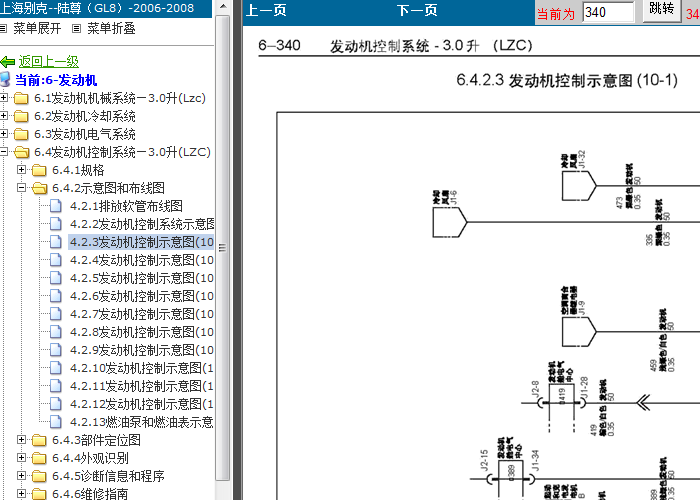This screenshot has height=500, width=700.
Task: Click 6.4.6维修指南 folder label
Action: [90, 494]
